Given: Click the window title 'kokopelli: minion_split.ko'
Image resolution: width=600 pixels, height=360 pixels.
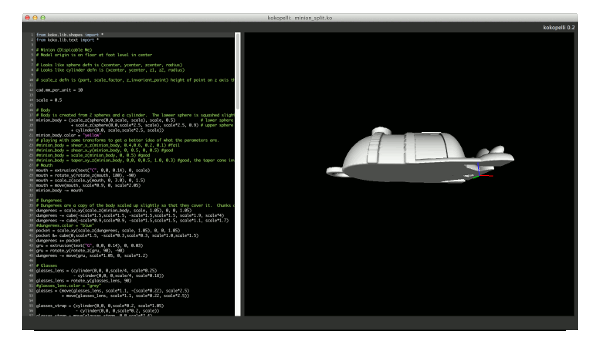Looking at the screenshot, I should [300, 18].
